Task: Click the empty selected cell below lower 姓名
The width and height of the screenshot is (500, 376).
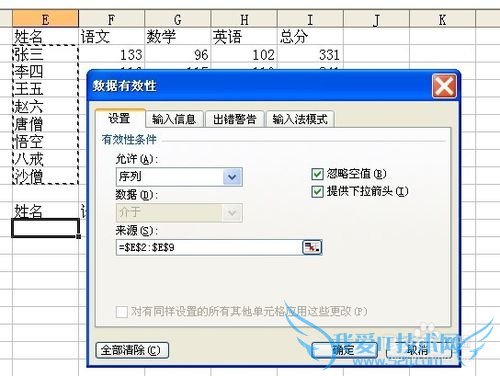Action: pos(45,228)
